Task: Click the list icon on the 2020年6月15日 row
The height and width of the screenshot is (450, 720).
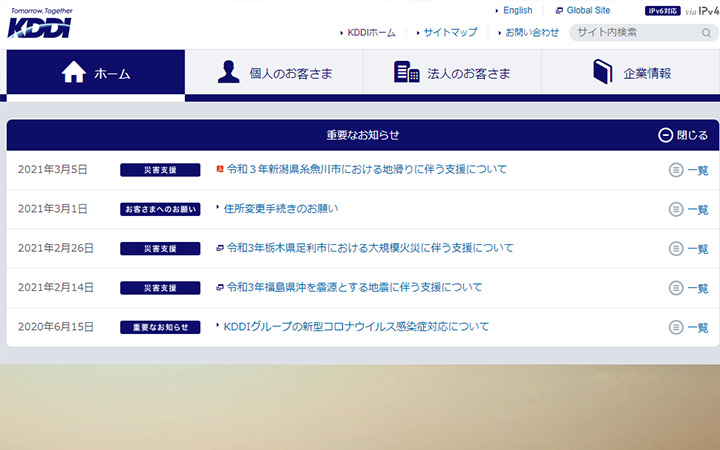Action: point(676,327)
